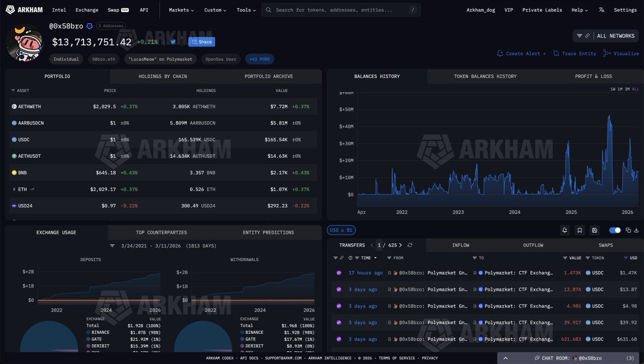This screenshot has width=644, height=364.
Task: Filter the transfers VALUE column
Action: [565, 258]
